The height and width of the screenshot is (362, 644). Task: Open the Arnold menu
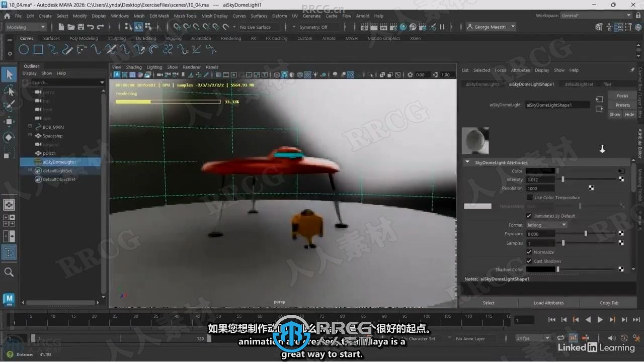pyautogui.click(x=362, y=16)
